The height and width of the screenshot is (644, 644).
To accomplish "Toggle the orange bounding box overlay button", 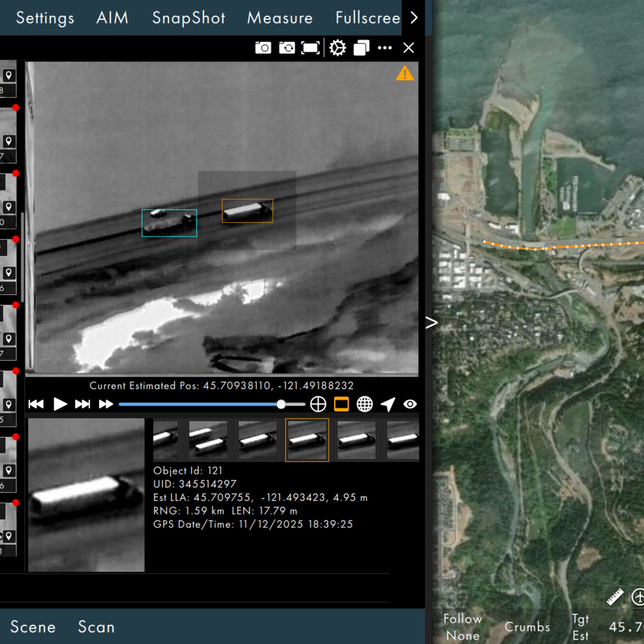I will (x=341, y=404).
